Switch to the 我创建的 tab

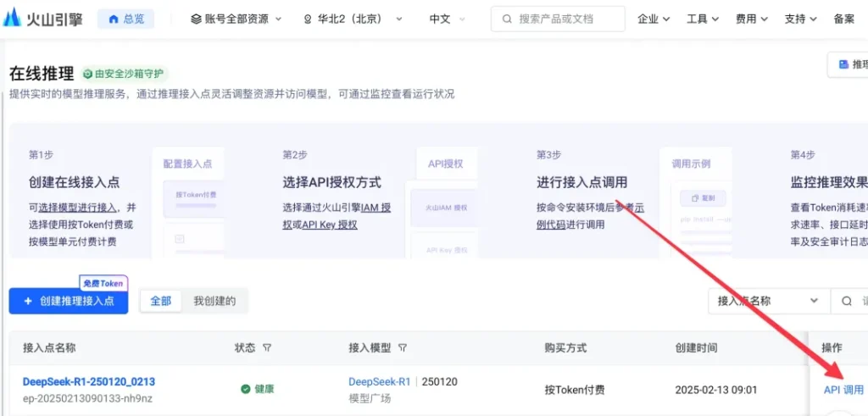click(x=214, y=301)
